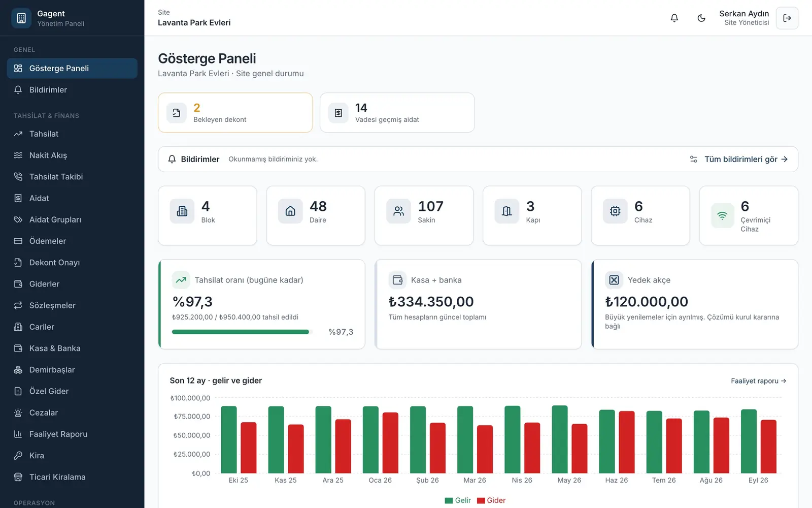
Task: Click the Gagent building logo icon
Action: [21, 18]
